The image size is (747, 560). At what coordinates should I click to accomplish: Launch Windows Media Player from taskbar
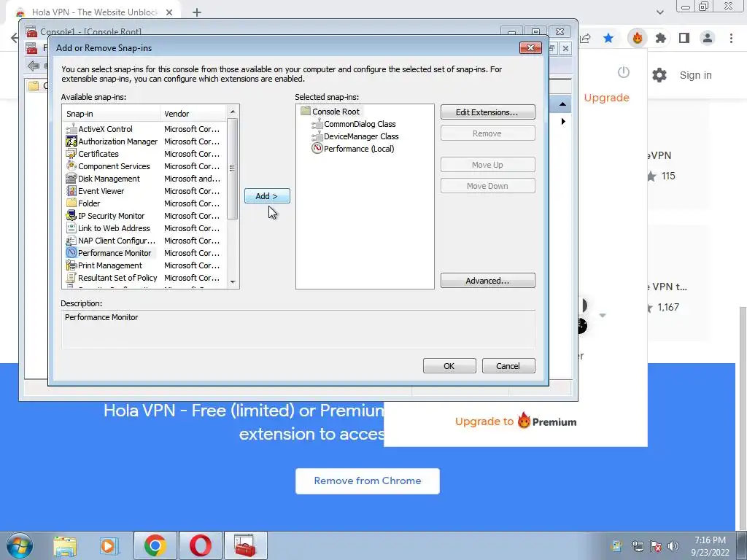click(x=109, y=545)
